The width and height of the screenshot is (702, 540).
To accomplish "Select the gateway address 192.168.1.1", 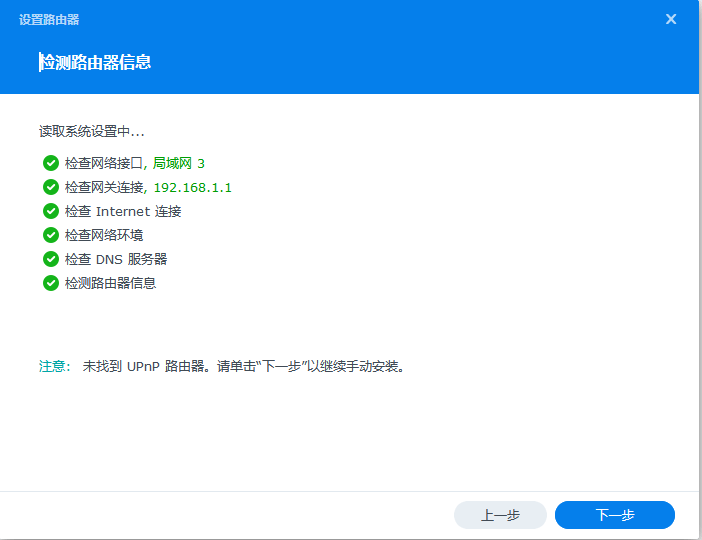I will (192, 187).
